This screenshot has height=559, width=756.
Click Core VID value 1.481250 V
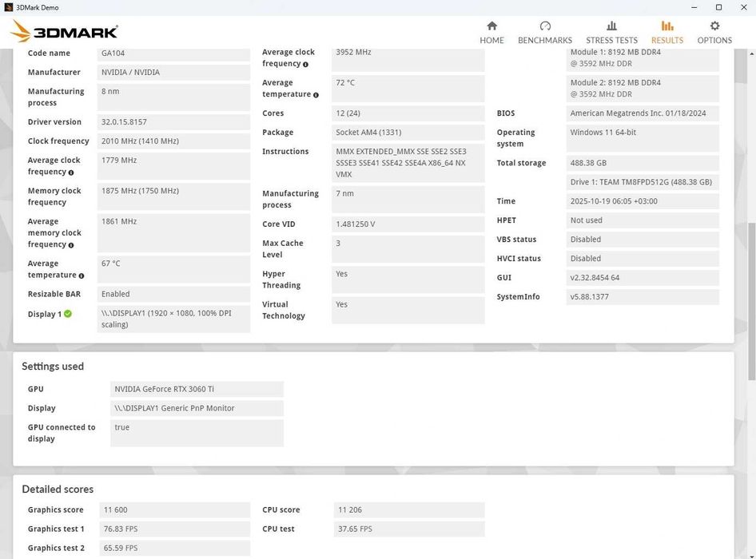[x=408, y=224]
